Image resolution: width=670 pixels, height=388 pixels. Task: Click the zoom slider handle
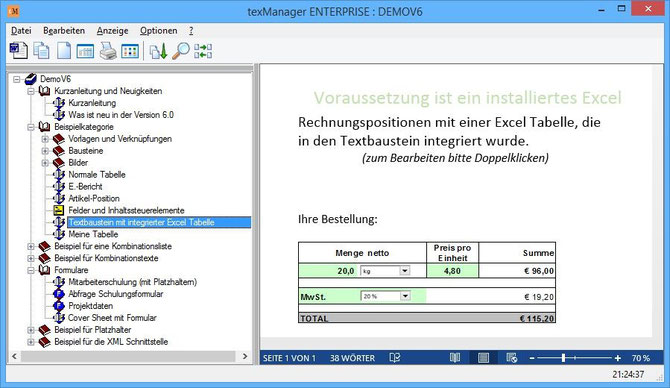[x=564, y=358]
